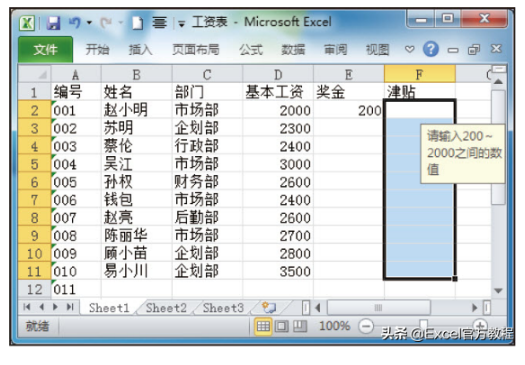Minimize the ribbon with heart-shaped caret icon
Image resolution: width=525 pixels, height=365 pixels.
coord(409,50)
